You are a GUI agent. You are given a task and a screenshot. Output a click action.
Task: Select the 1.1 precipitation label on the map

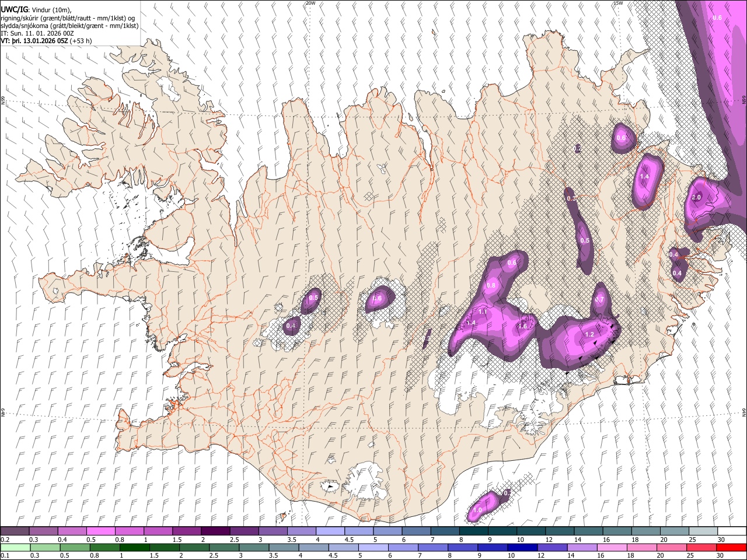tap(483, 313)
